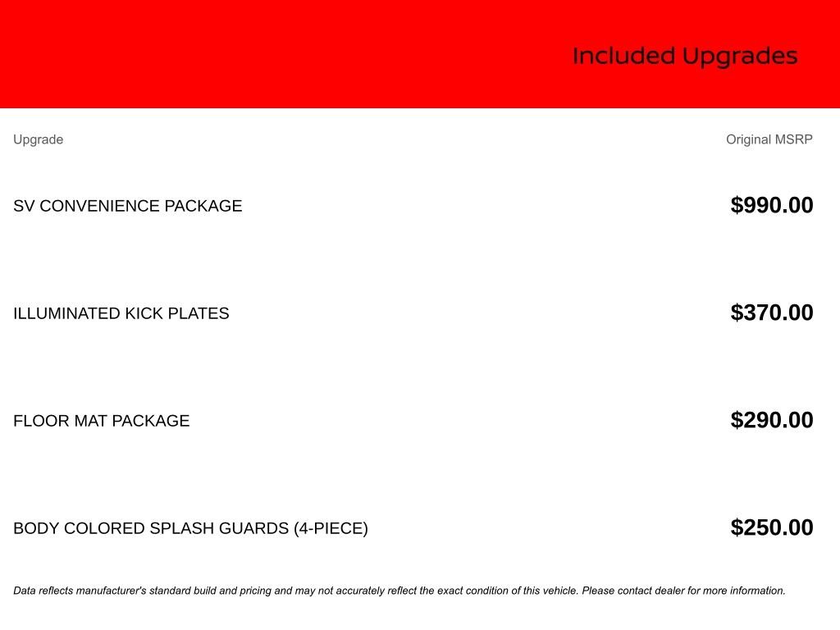
Task: Click the $990.00 price
Action: click(x=771, y=205)
